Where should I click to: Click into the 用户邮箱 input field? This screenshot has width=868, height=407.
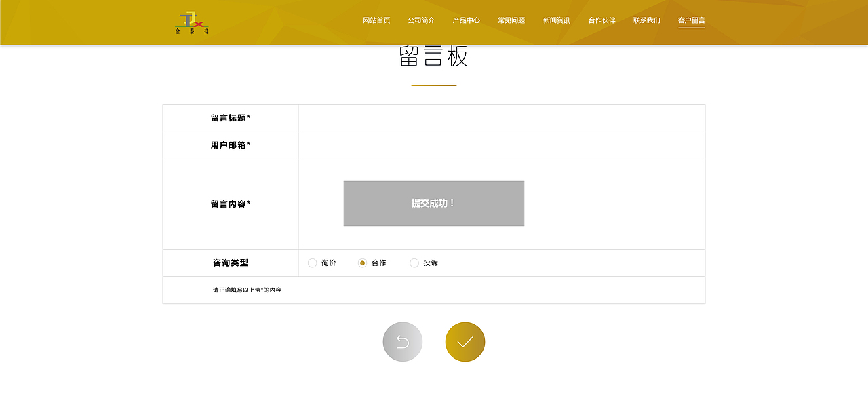(502, 146)
